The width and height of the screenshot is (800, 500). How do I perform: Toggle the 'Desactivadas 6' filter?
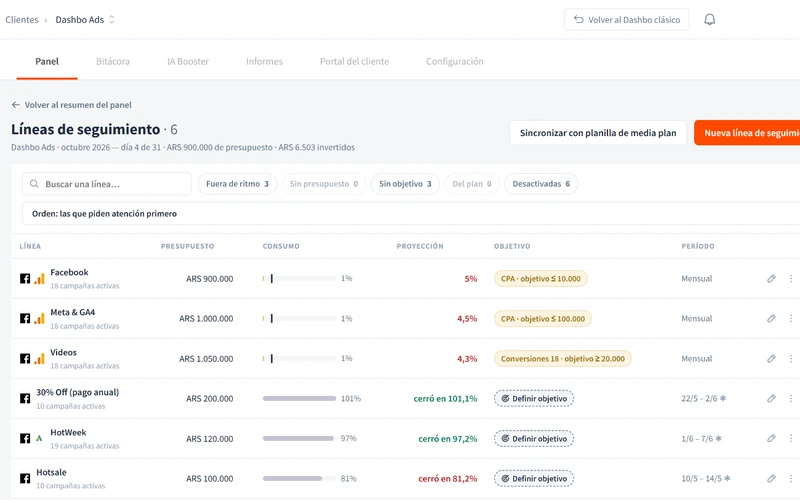click(541, 184)
